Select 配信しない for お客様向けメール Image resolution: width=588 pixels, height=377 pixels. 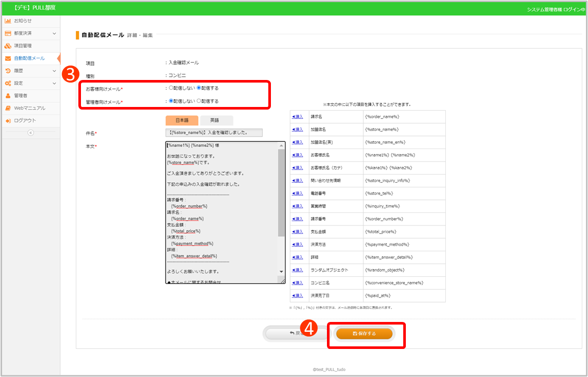[x=171, y=88]
